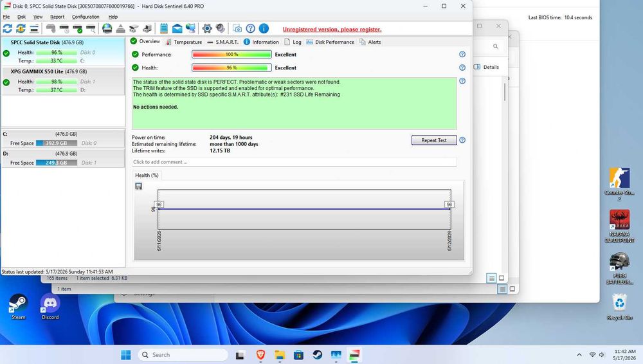
Task: Click the camera screenshot toolbar icon
Action: [x=237, y=28]
